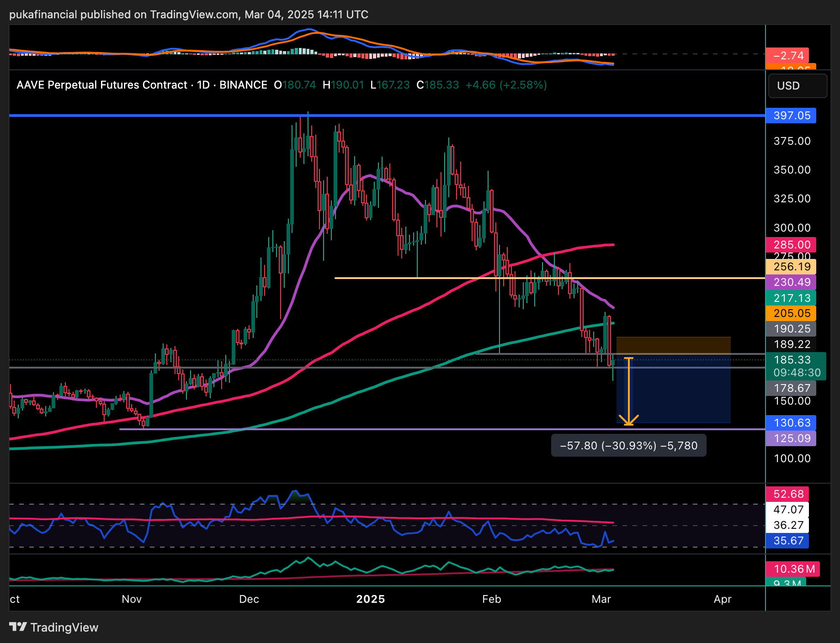Click the pink 285.00 moving average label

(x=791, y=245)
